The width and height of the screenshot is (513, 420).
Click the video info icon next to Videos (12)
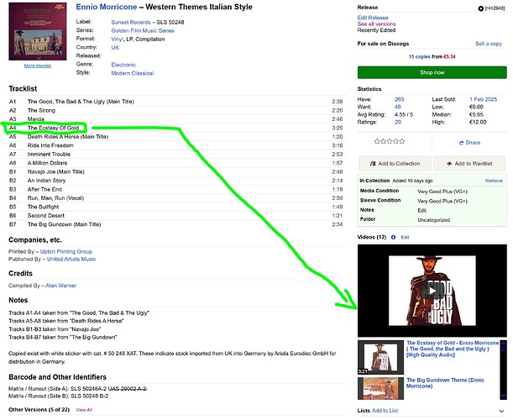coord(393,238)
